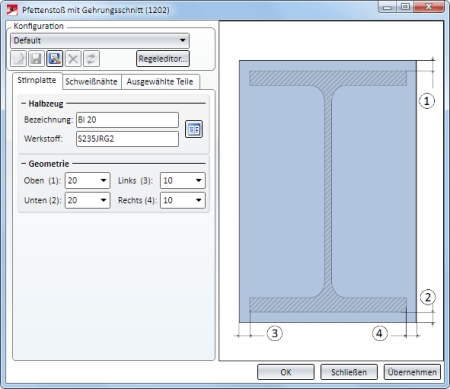The width and height of the screenshot is (450, 389).
Task: Click the save-as configuration icon
Action: 55,59
